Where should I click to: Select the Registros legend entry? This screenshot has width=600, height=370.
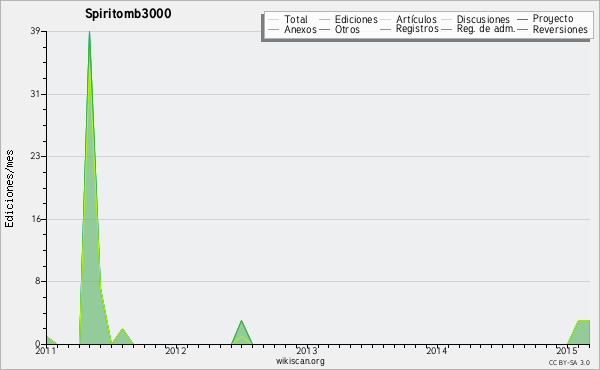[x=417, y=29]
